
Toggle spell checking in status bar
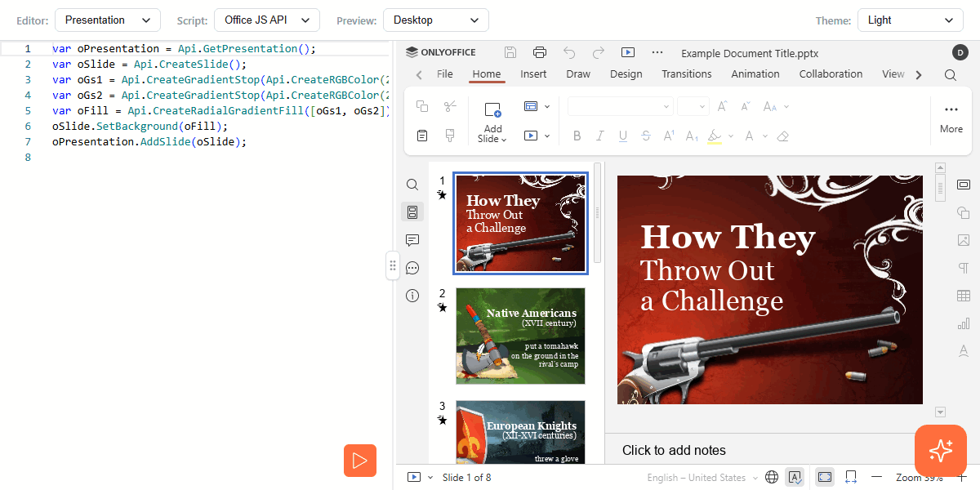tap(795, 477)
